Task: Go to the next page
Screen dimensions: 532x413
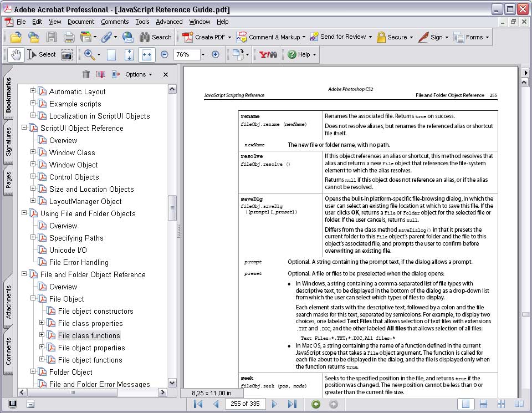Action: (x=274, y=404)
